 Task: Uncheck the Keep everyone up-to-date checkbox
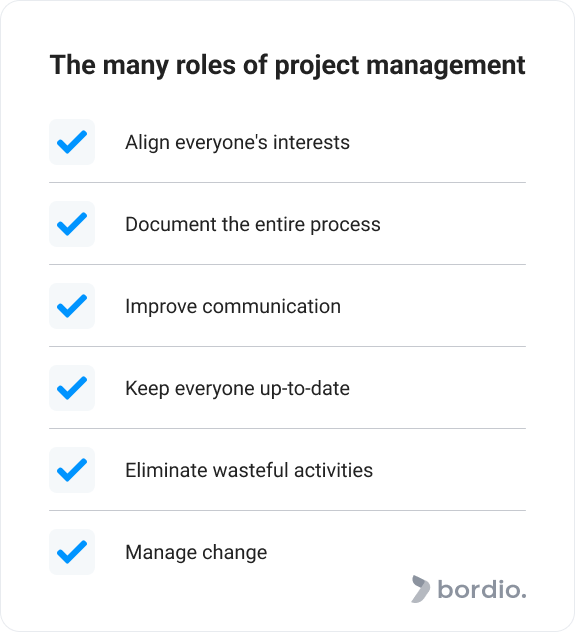(72, 388)
